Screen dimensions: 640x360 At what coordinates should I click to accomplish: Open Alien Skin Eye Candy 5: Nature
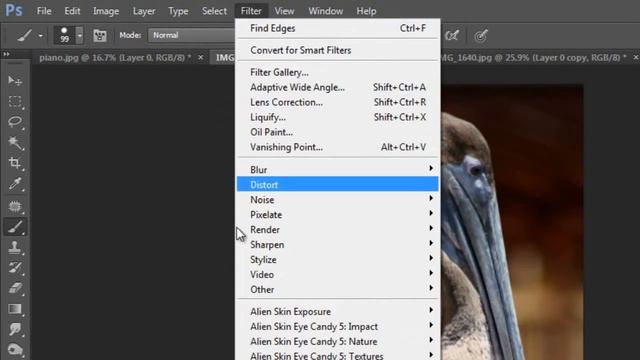coord(338,342)
